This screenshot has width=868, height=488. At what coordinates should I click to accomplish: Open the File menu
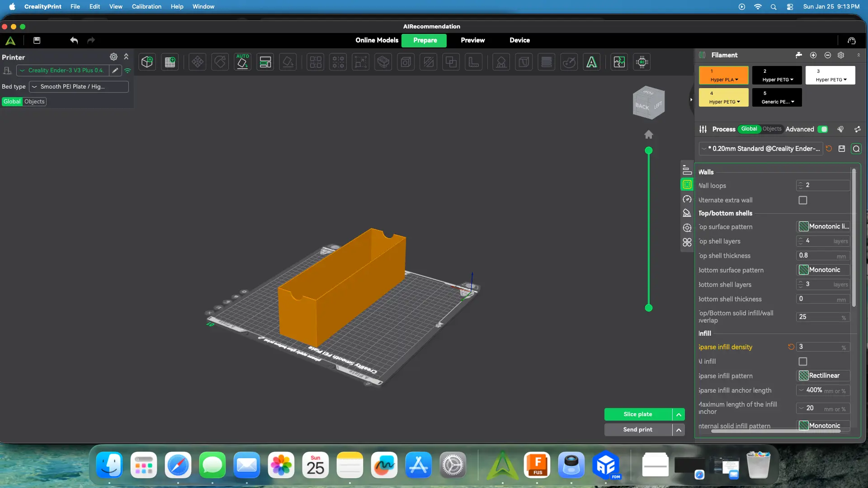pos(75,6)
